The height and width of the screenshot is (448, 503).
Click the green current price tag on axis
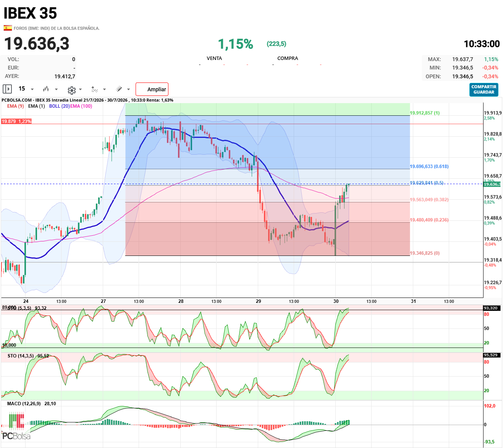click(492, 184)
